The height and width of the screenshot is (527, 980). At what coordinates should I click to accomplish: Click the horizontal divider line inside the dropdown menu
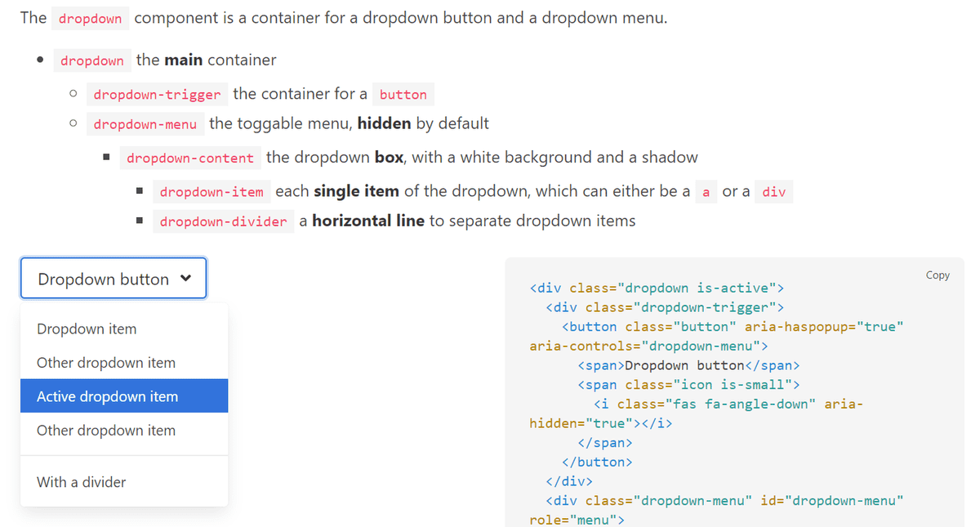(x=123, y=455)
